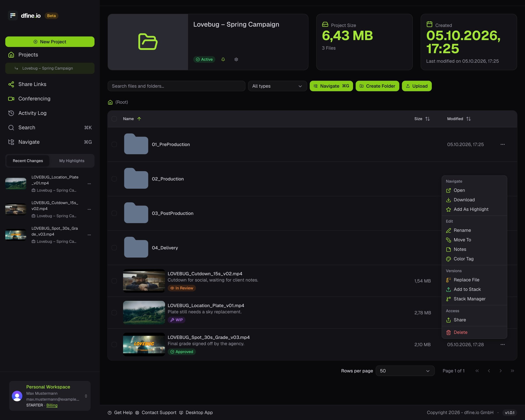
Task: Click the Activity Log history icon
Action: (x=11, y=113)
